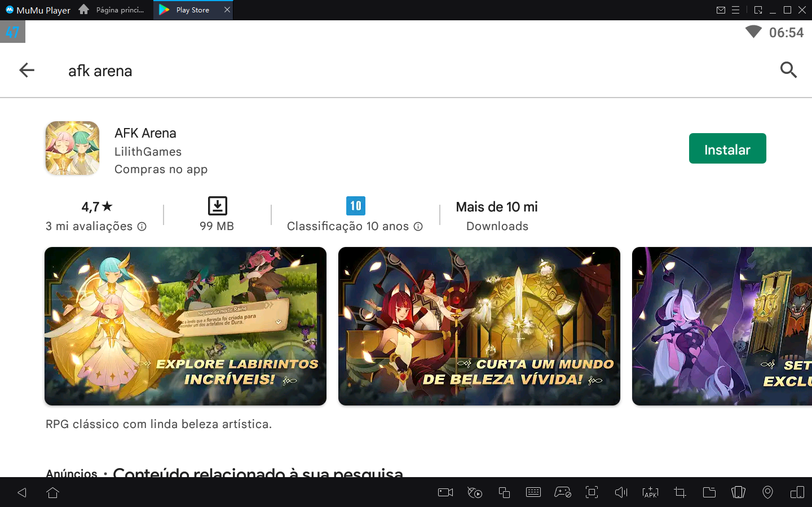The height and width of the screenshot is (507, 812).
Task: Use the screenshot crop tool
Action: (679, 492)
